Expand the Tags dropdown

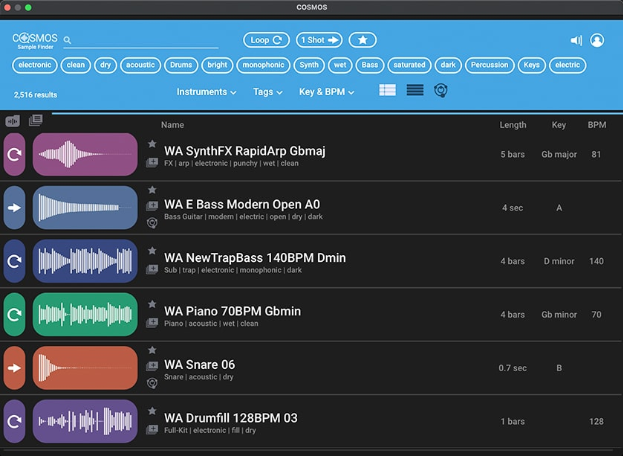tap(268, 92)
